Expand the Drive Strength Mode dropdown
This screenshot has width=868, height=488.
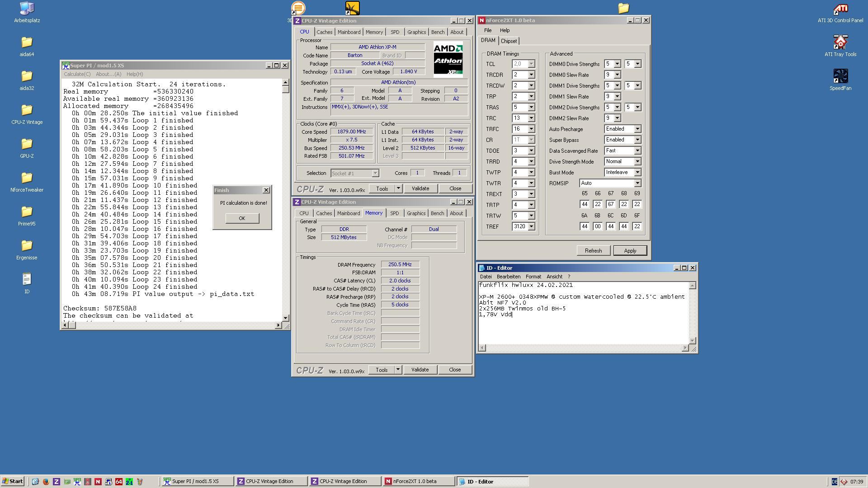coord(637,162)
